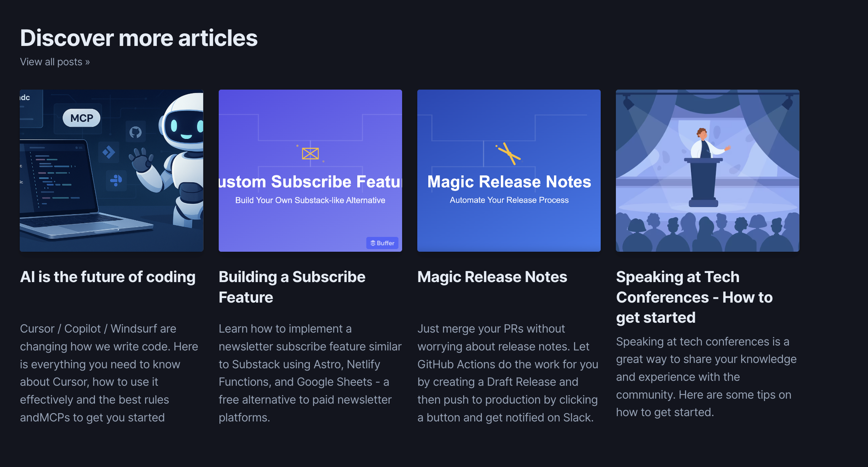This screenshot has height=467, width=868.
Task: Open the AI is the future of coding article
Action: [107, 276]
